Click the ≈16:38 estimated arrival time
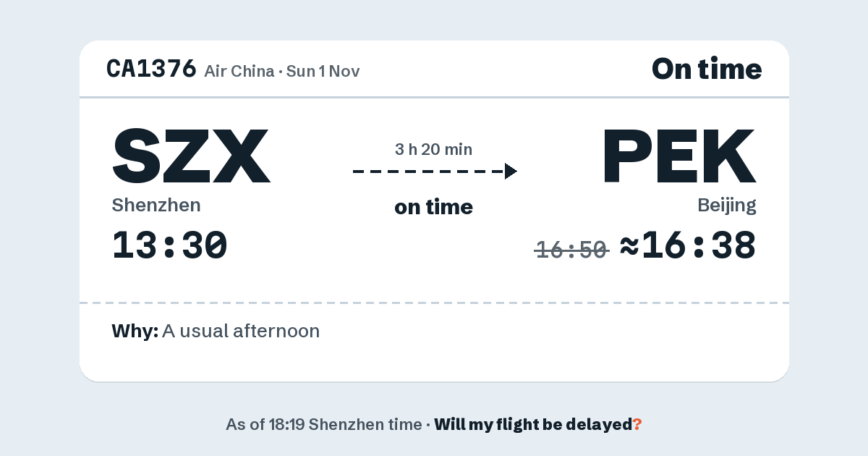Screen dimensions: 868x456 click(x=688, y=245)
